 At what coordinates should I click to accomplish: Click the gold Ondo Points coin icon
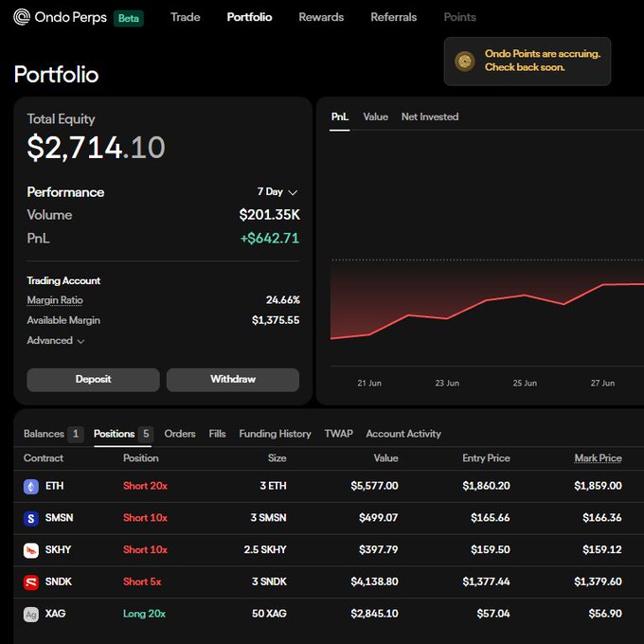point(464,62)
